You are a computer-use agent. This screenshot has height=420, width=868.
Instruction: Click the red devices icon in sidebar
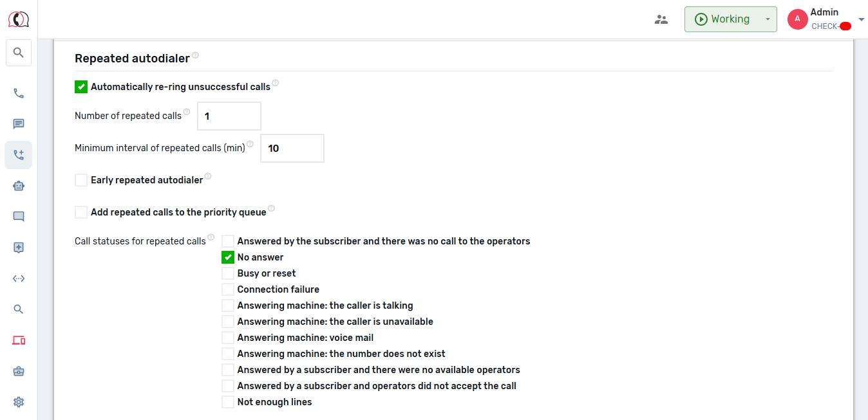(x=19, y=340)
